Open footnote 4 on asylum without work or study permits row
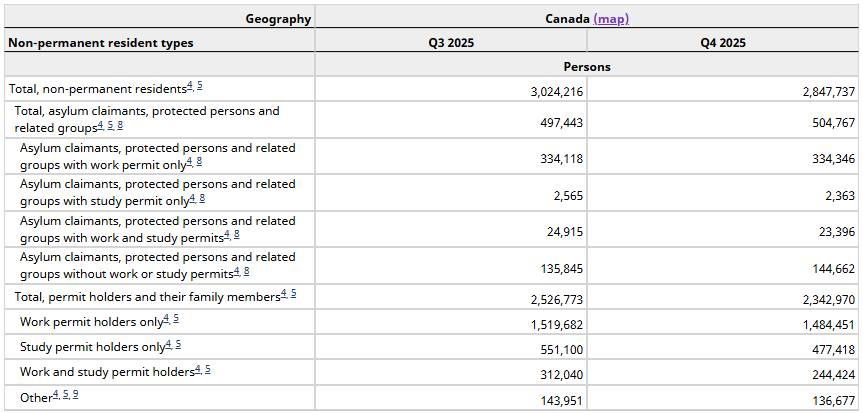The image size is (863, 413). pos(237,271)
